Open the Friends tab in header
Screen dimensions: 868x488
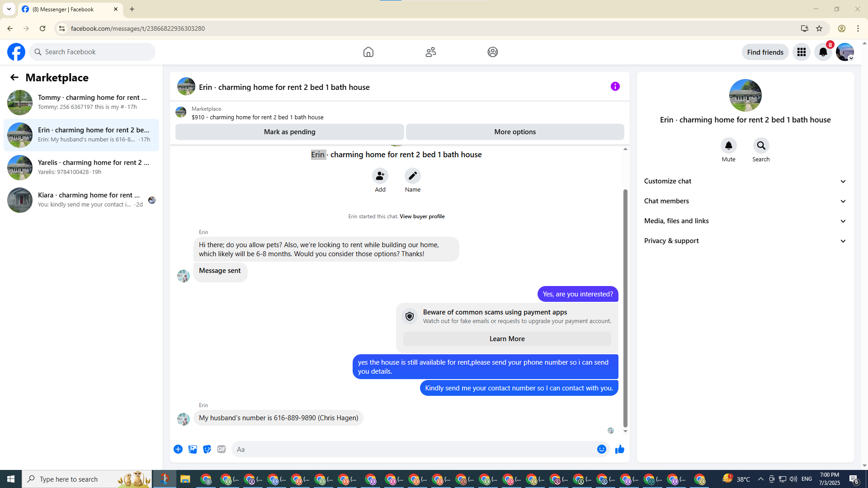point(430,52)
